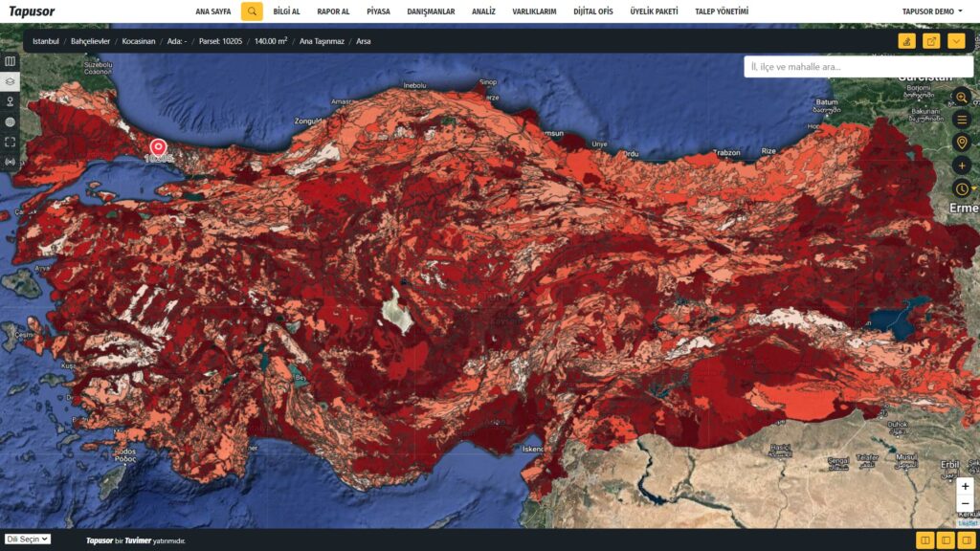
Task: Open the Dili Seçin language dropdown
Action: [28, 540]
